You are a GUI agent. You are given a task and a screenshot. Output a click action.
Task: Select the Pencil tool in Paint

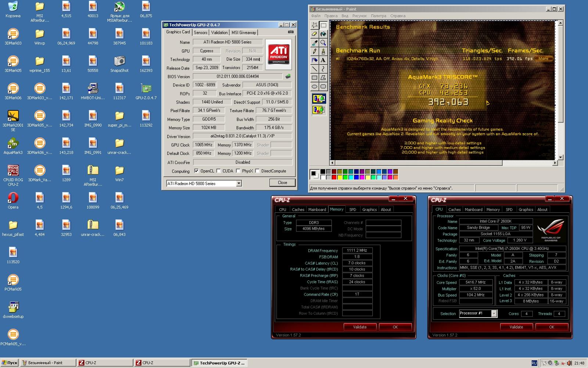point(315,52)
